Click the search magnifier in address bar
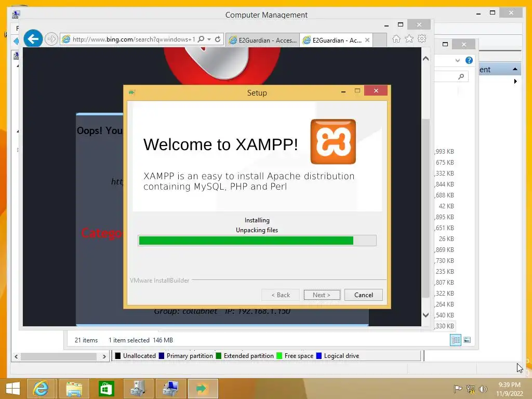The image size is (532, 399). click(x=201, y=39)
